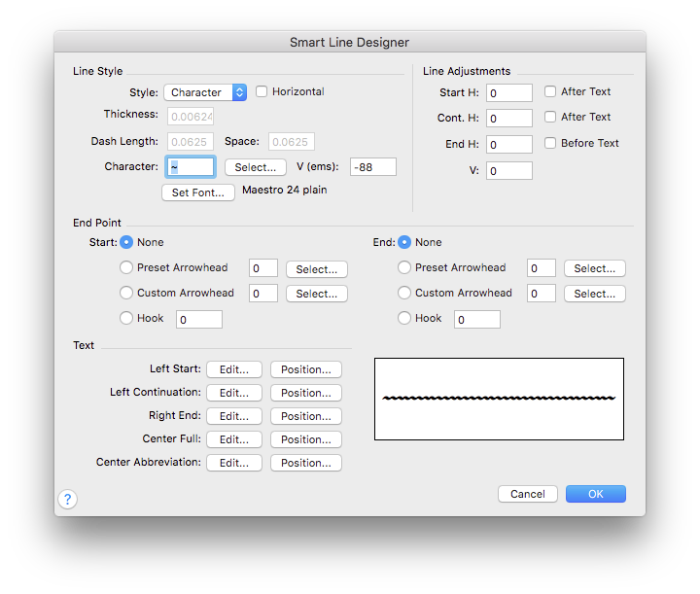Select End Custom Arrowhead radio
This screenshot has width=700, height=594.
pyautogui.click(x=404, y=293)
